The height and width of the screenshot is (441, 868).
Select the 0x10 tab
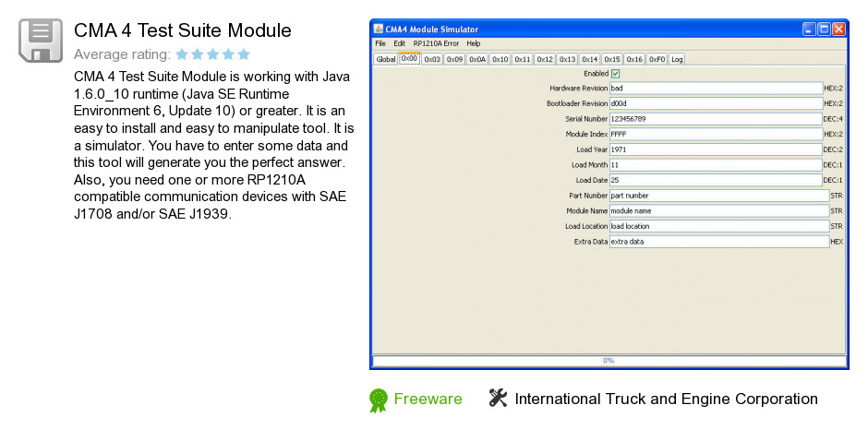[x=500, y=59]
